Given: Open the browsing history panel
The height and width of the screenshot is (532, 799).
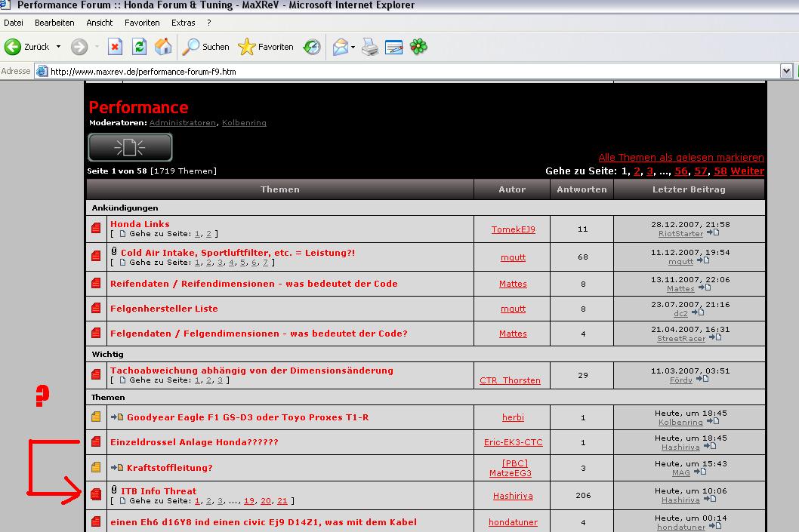Looking at the screenshot, I should point(311,47).
